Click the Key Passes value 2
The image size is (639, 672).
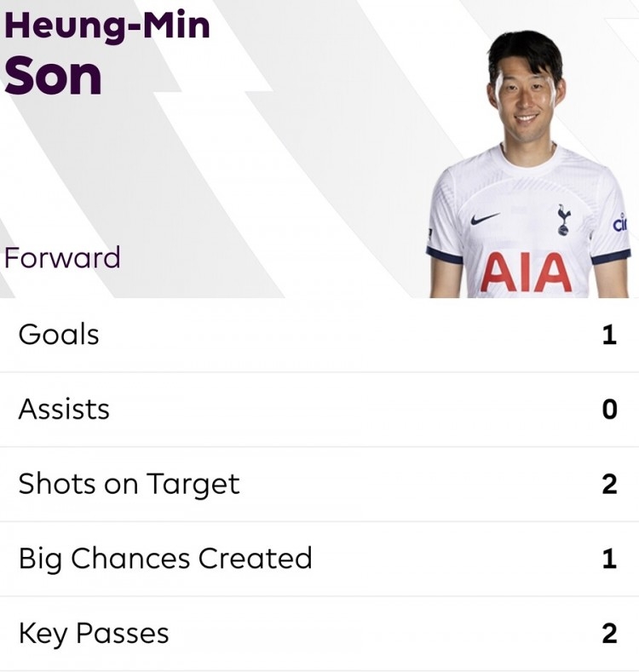609,633
